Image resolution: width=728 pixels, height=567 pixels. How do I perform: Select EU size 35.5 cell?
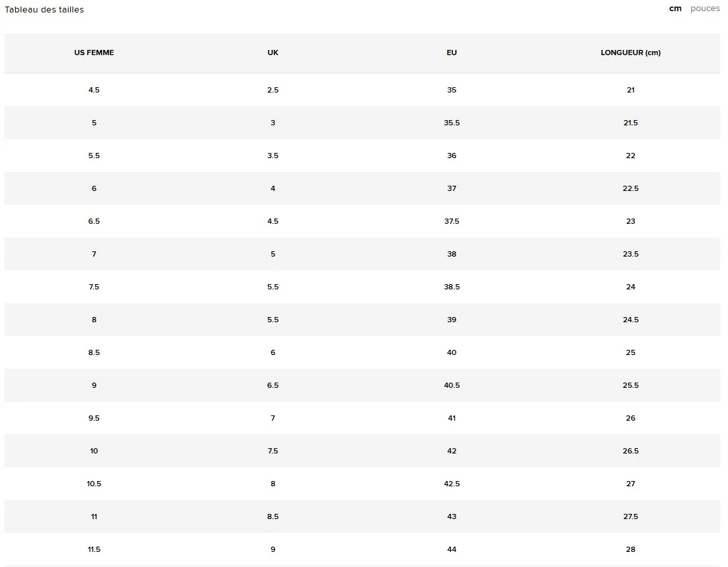[x=452, y=123]
